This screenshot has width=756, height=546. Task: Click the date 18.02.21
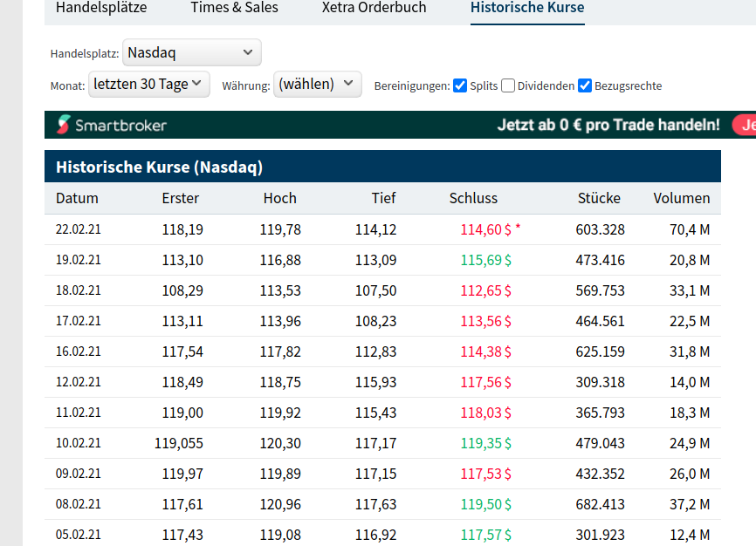(79, 290)
